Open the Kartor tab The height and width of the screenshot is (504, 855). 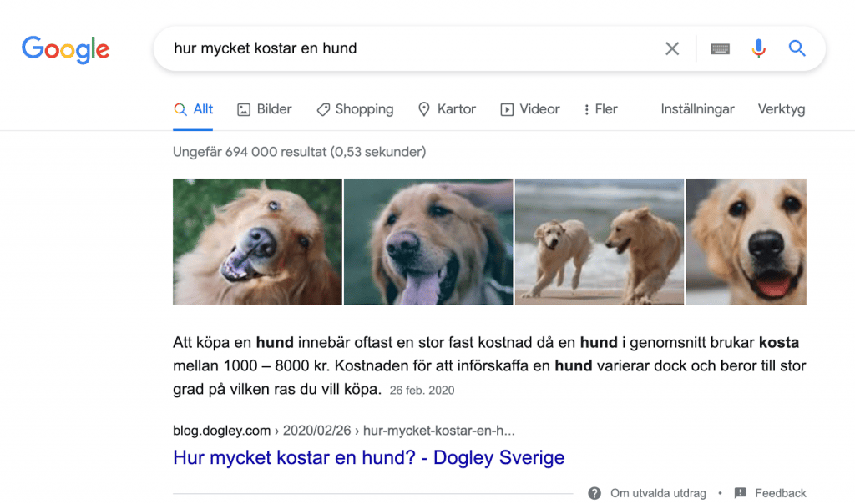447,109
